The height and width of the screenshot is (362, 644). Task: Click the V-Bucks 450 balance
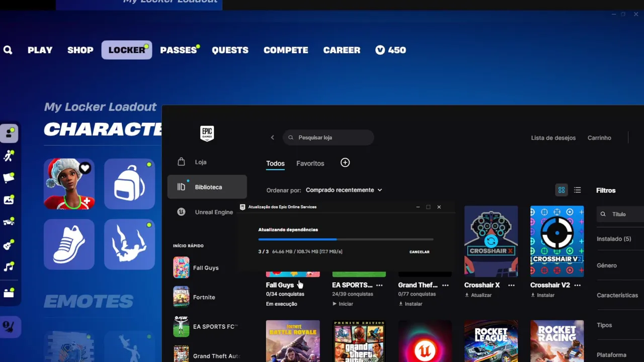[x=390, y=50]
